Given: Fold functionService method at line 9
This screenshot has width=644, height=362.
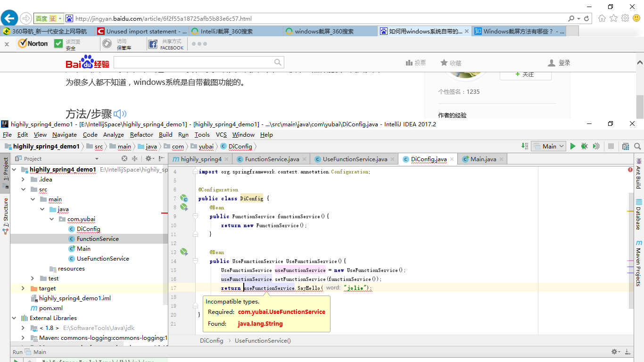Looking at the screenshot, I should [x=195, y=216].
